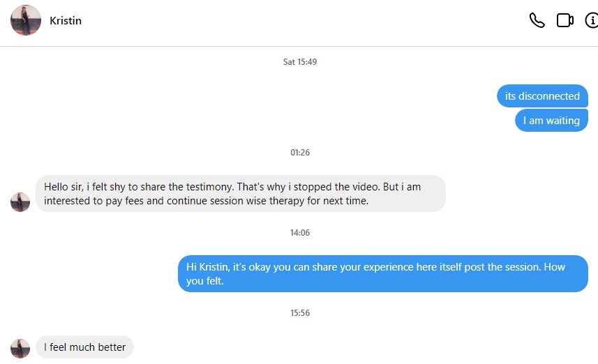This screenshot has height=364, width=598.
Task: Select the 'I am waiting' message bubble
Action: 551,121
